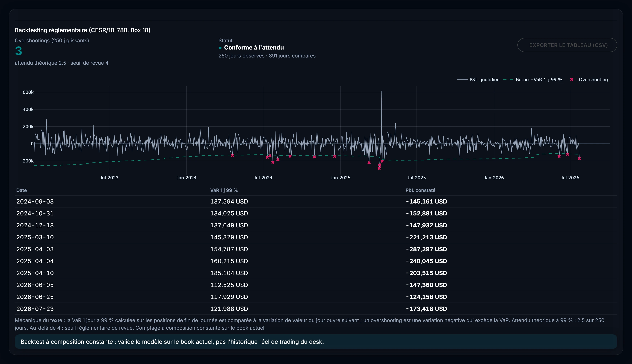632x364 pixels.
Task: Select the 2024-09-03 table row
Action: (x=316, y=201)
